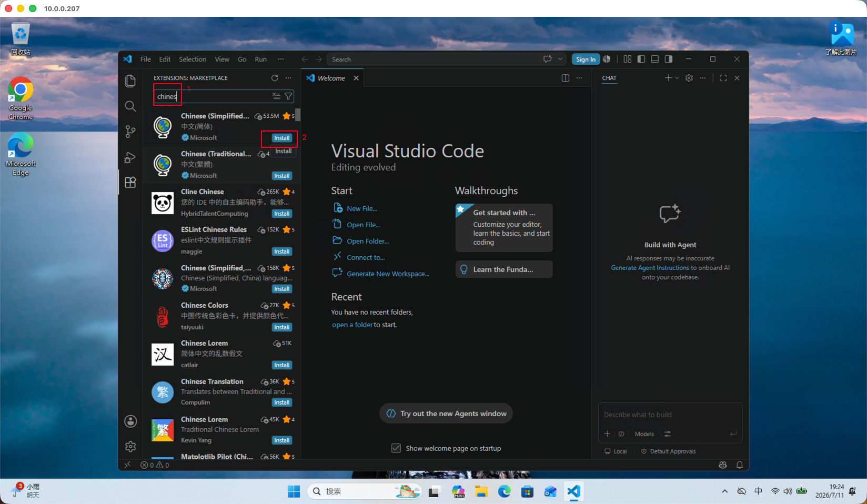867x504 pixels.
Task: Open the Accounts icon in activity bar
Action: pyautogui.click(x=130, y=421)
